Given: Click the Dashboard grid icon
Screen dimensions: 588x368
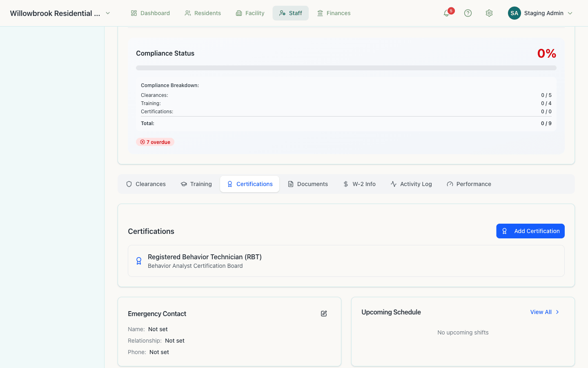Looking at the screenshot, I should [134, 13].
